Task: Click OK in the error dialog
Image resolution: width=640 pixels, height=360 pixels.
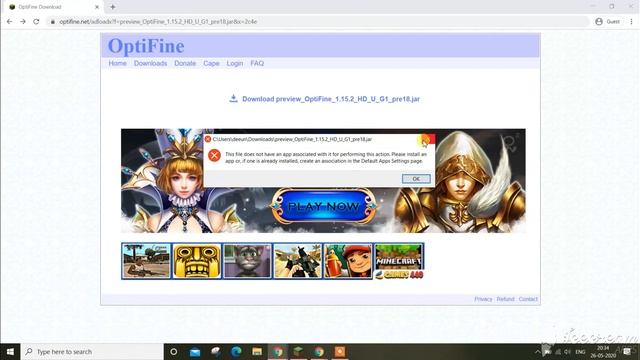Action: [x=416, y=179]
